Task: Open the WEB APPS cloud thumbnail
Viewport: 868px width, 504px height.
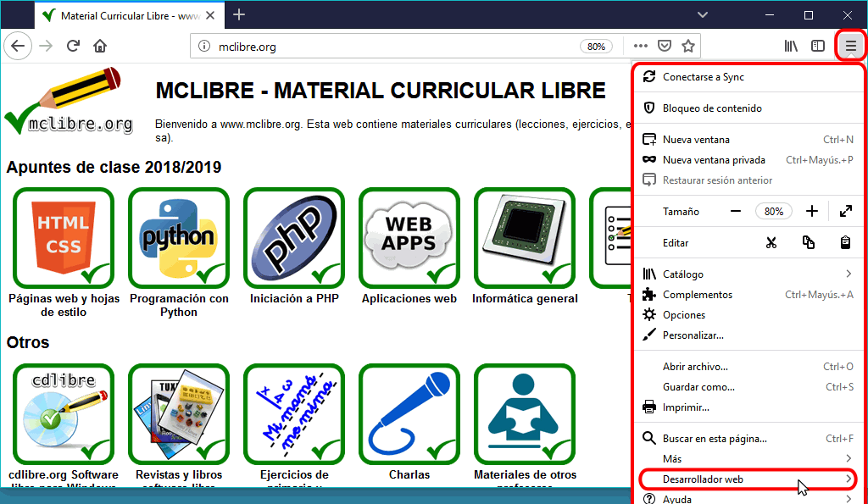Action: tap(409, 238)
